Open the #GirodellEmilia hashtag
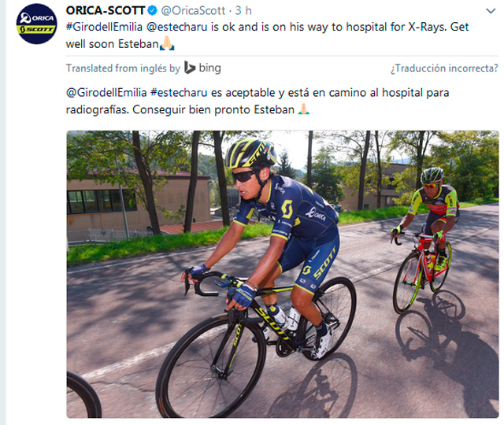 (104, 27)
